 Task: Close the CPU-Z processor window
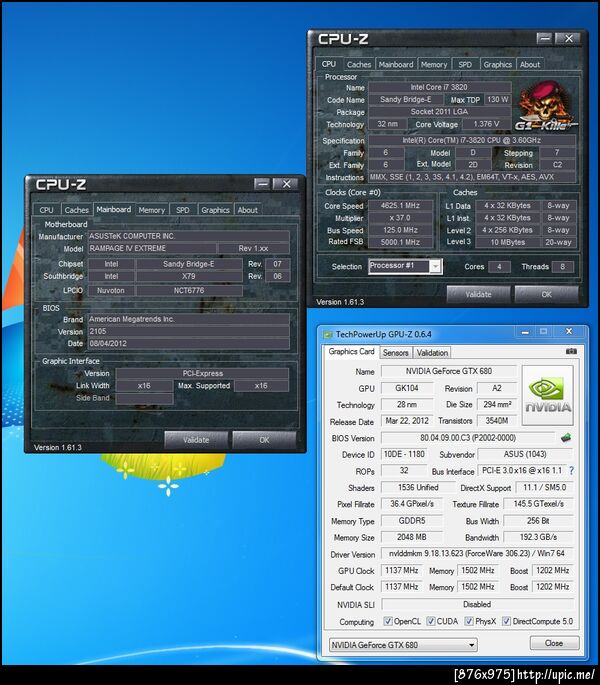click(x=569, y=38)
